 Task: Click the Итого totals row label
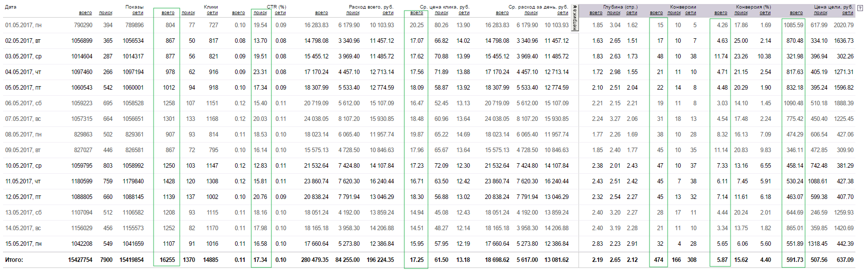14,260
